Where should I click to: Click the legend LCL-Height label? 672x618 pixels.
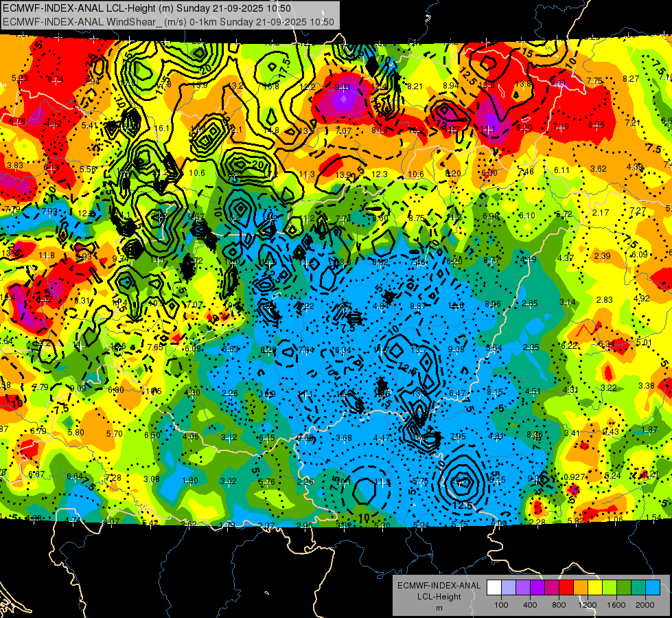[x=439, y=597]
